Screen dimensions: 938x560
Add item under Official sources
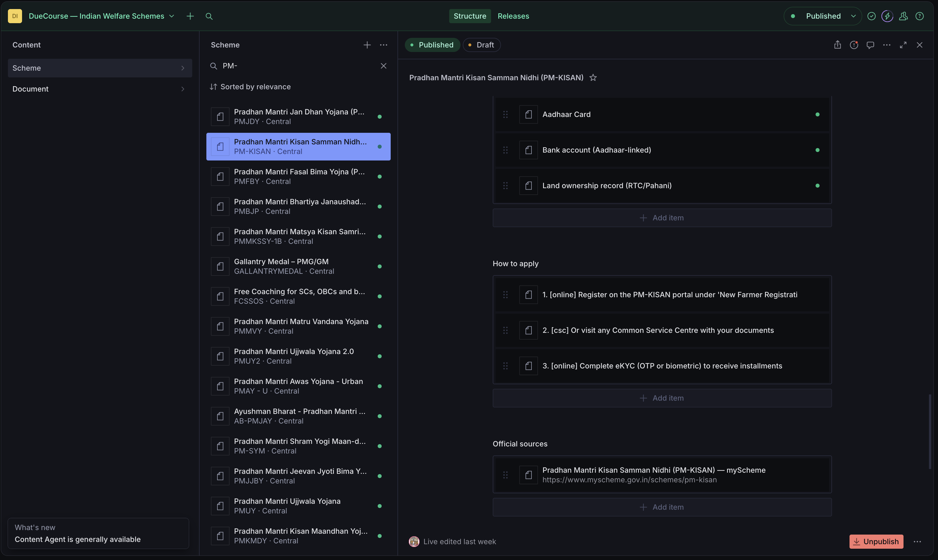(x=662, y=507)
